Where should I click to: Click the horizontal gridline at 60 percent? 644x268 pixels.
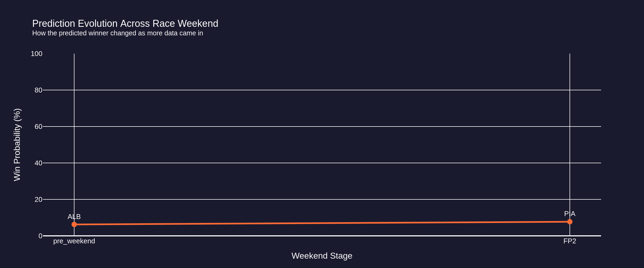tap(322, 126)
